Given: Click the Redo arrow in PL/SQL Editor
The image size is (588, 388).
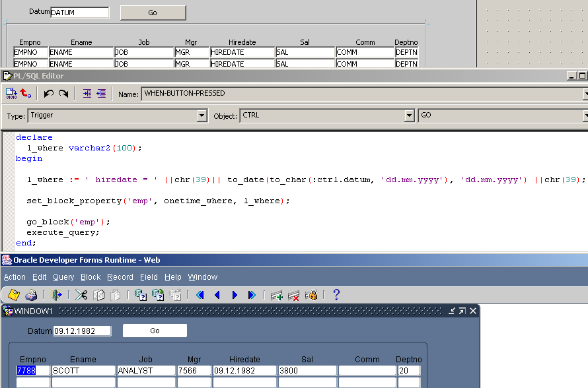Looking at the screenshot, I should pos(63,94).
